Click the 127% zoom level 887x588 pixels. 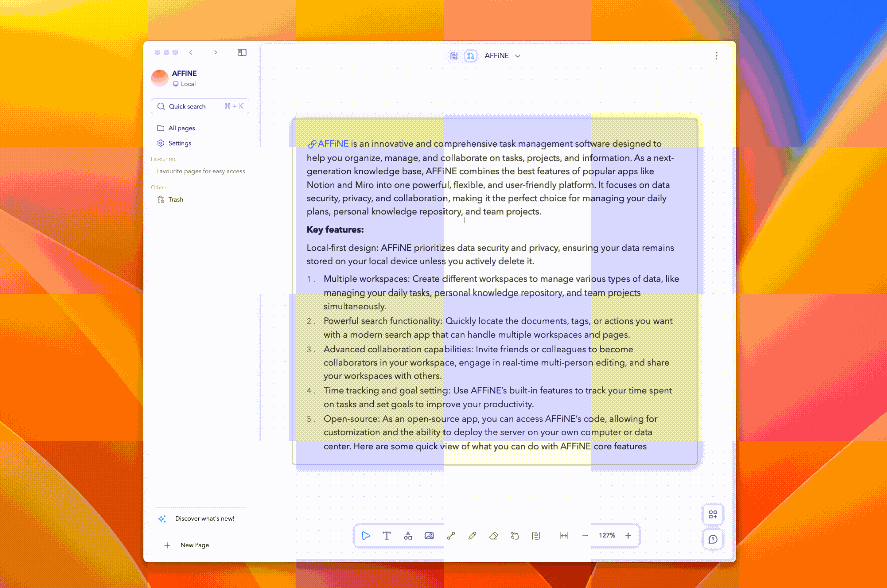(x=607, y=535)
